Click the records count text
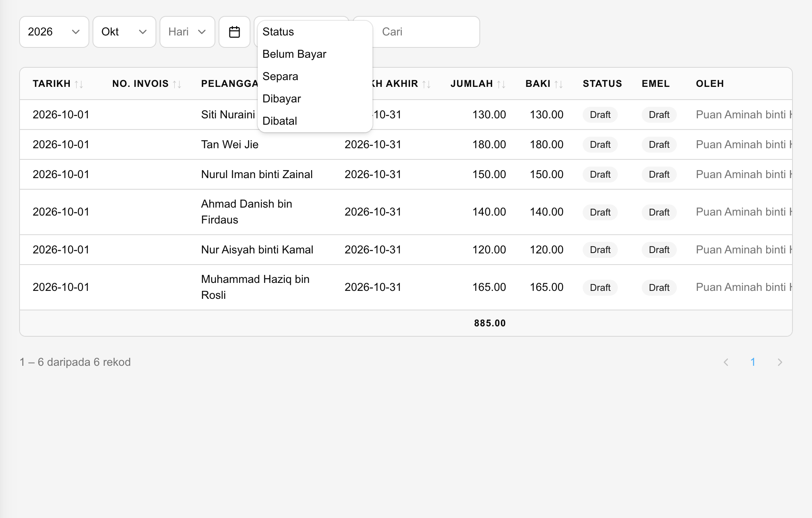Image resolution: width=812 pixels, height=518 pixels. tap(75, 362)
